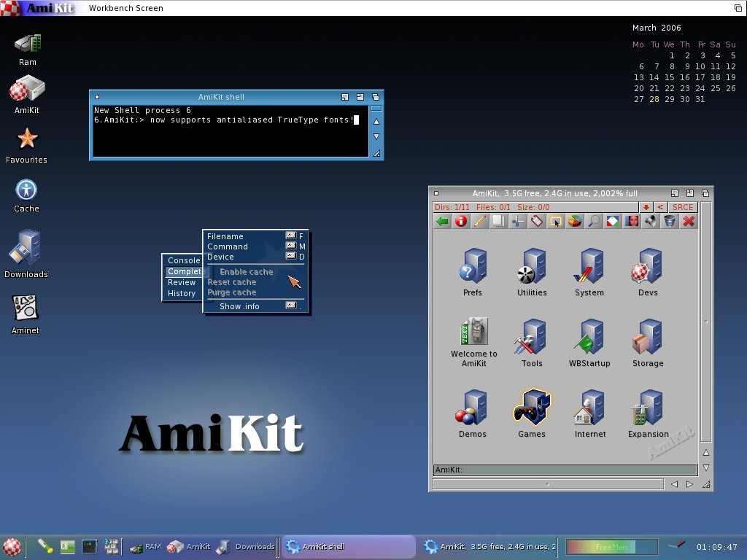
Task: Click the red-green-white picture toolbar icon
Action: 613,221
